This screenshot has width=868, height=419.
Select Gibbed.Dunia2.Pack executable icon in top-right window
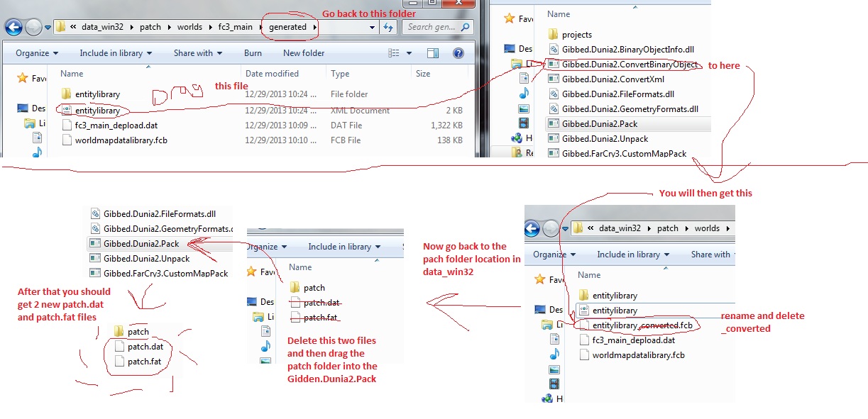pyautogui.click(x=554, y=123)
